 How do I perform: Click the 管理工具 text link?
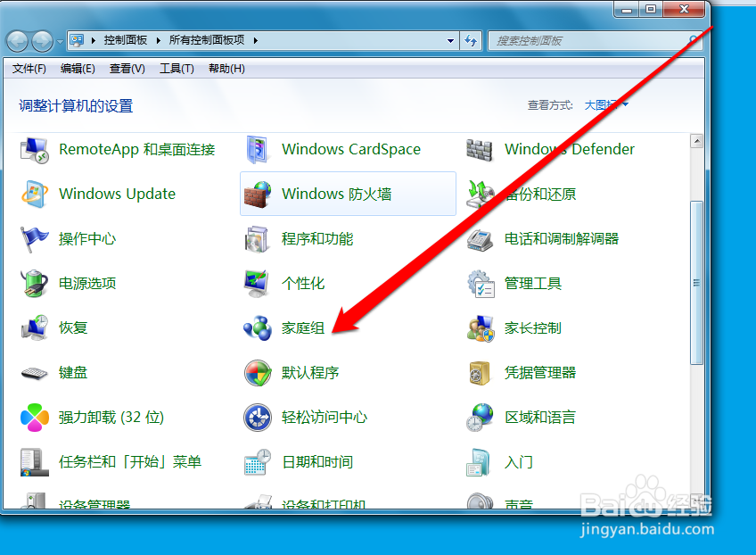[x=533, y=283]
